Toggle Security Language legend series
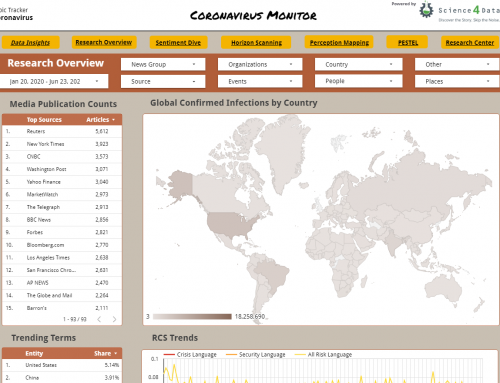Viewport: 500px width, 383px height. click(x=256, y=355)
